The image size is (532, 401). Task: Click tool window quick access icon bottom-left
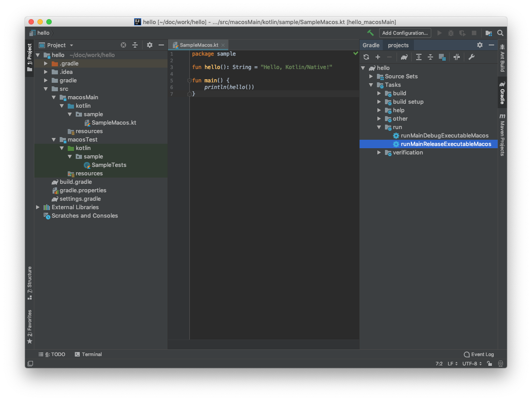coord(30,363)
